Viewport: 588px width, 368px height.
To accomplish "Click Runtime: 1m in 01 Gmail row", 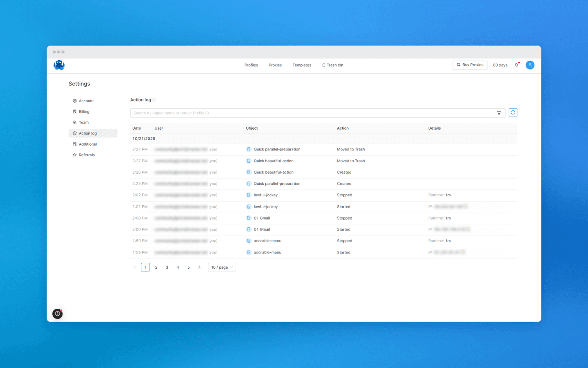I will [440, 218].
